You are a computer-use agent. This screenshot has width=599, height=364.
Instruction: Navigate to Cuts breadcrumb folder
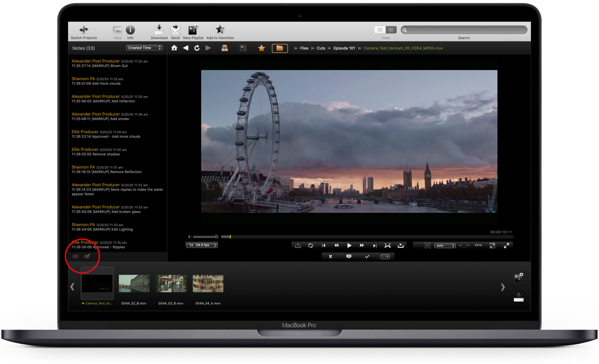pyautogui.click(x=321, y=48)
